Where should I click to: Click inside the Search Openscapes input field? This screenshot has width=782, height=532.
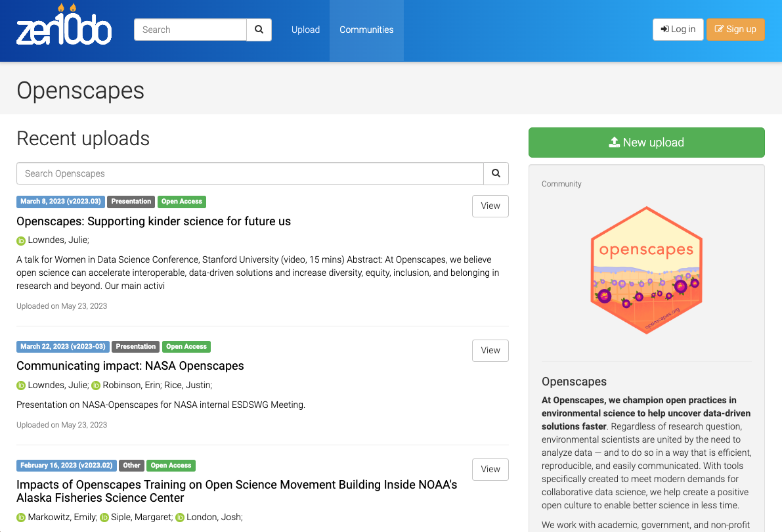coord(250,173)
